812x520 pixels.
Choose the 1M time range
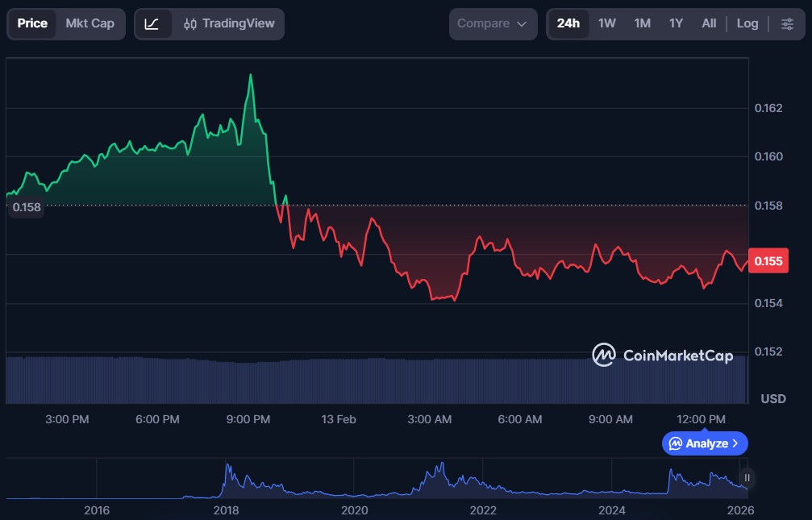click(x=642, y=23)
